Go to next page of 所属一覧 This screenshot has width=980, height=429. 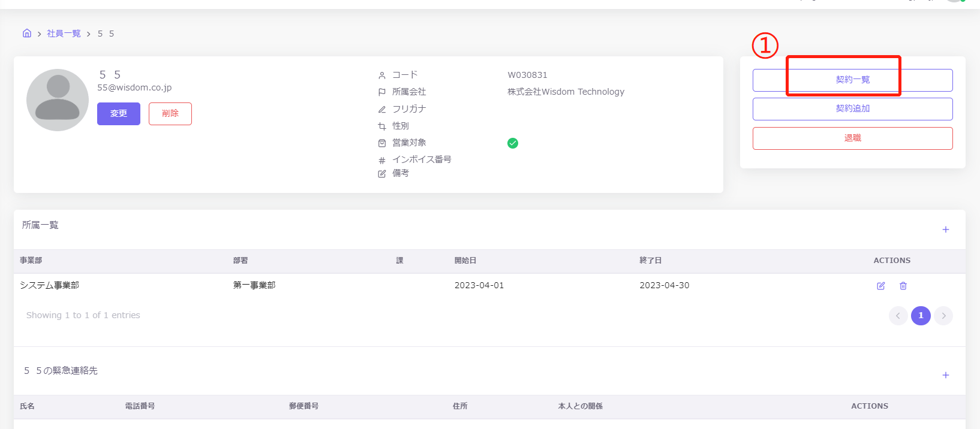coord(943,316)
